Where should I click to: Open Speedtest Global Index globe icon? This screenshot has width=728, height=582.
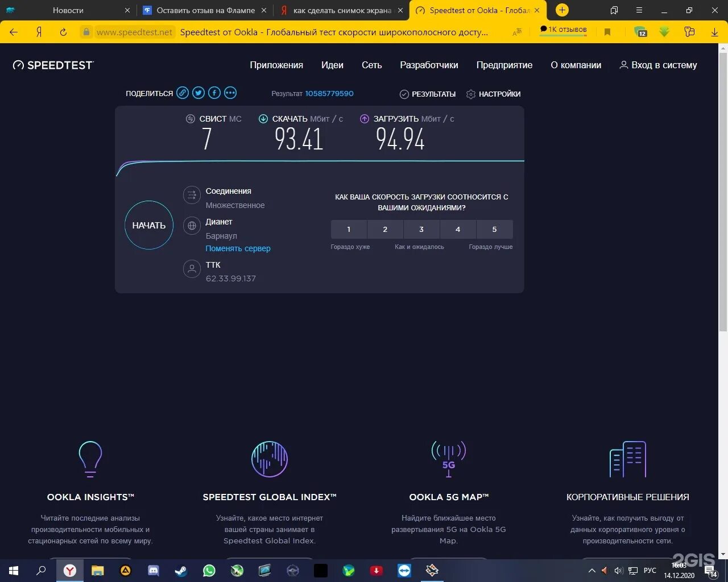270,459
